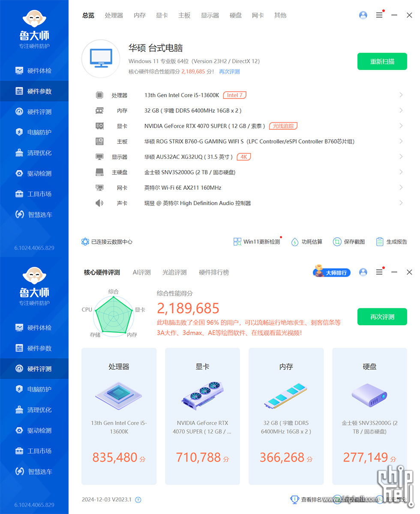Open the 功耗估算 power estimate tool
Image resolution: width=420 pixels, height=514 pixels.
[x=306, y=242]
